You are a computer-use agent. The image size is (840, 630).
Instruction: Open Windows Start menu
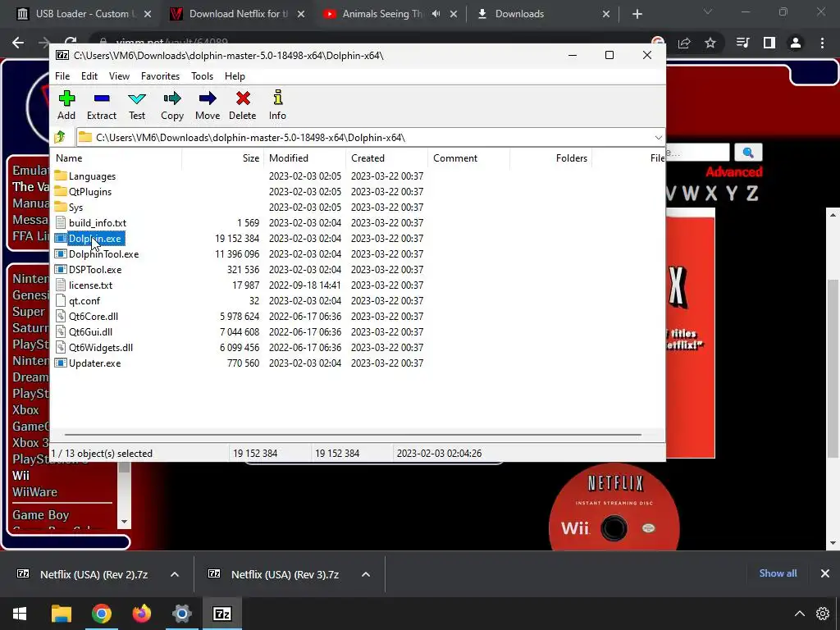20,614
